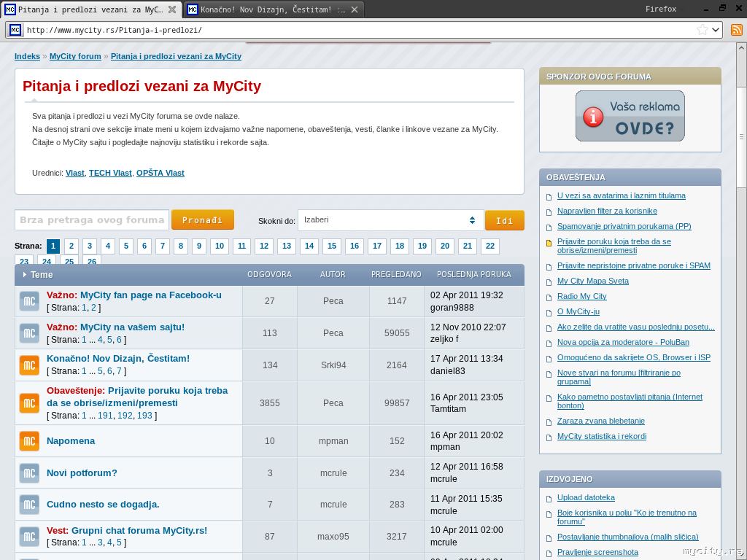Open page 7 of Konačno! Nov Dizajn topic
The image size is (747, 560).
pos(119,371)
